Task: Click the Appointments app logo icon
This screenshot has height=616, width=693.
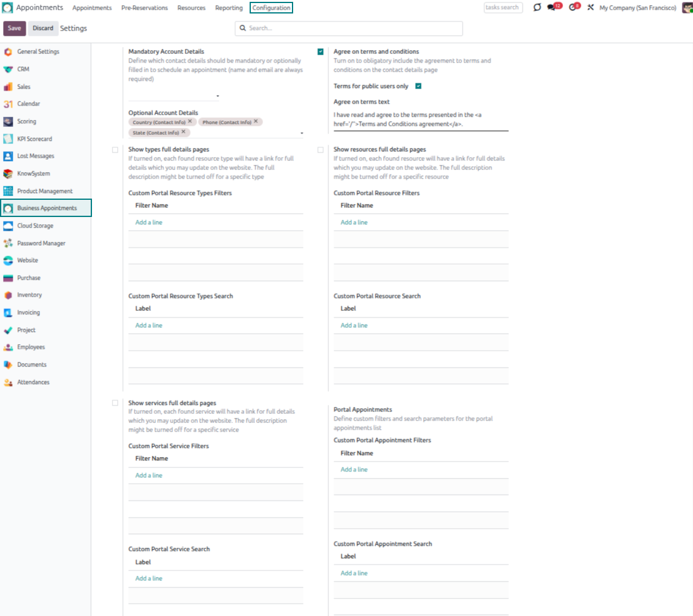Action: tap(7, 8)
